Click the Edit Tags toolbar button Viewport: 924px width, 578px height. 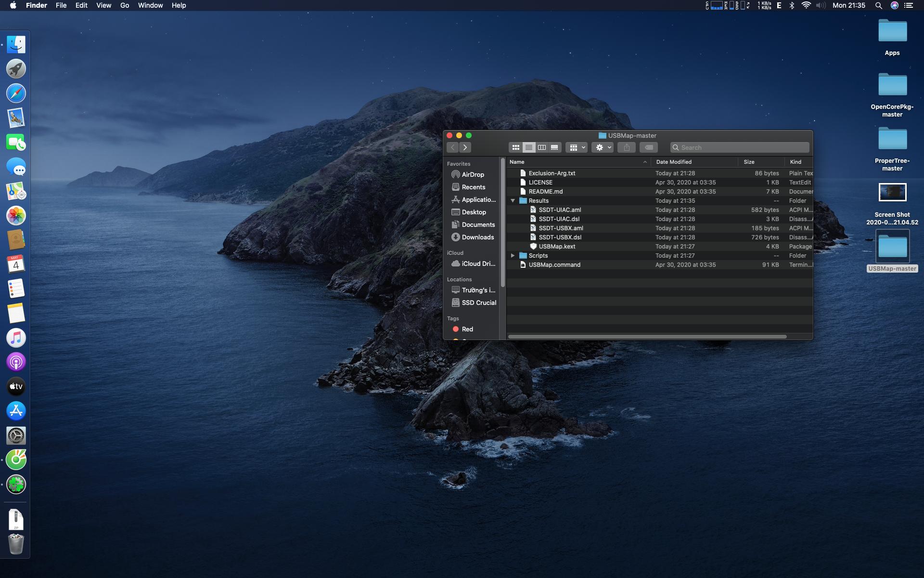(x=649, y=147)
